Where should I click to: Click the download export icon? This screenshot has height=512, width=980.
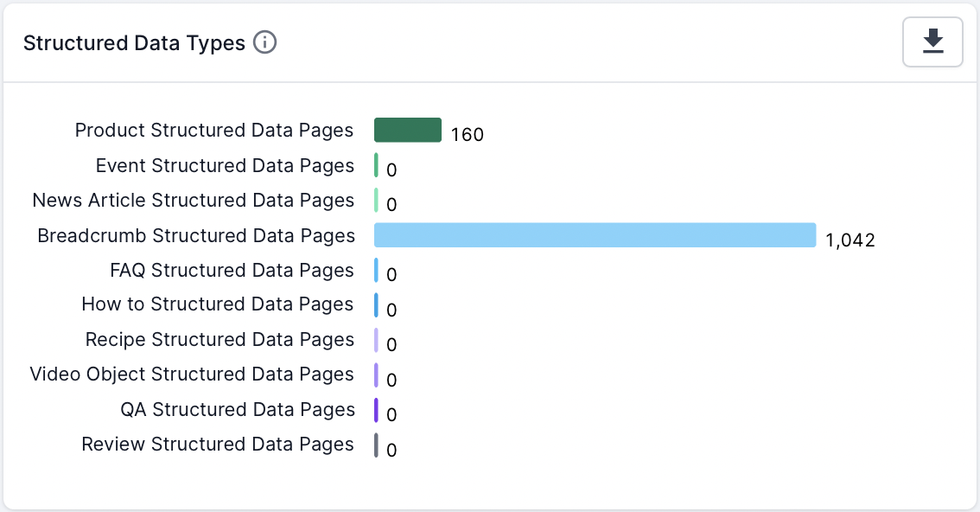pos(932,42)
